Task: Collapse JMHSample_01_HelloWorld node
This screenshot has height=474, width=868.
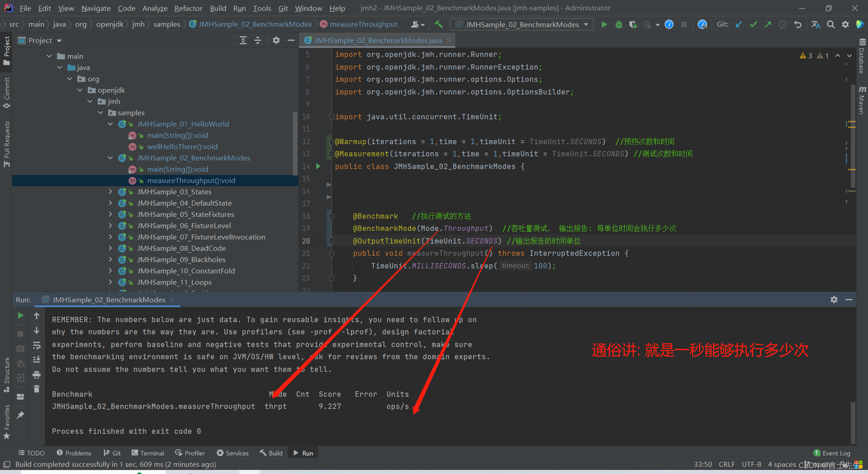Action: click(x=110, y=124)
